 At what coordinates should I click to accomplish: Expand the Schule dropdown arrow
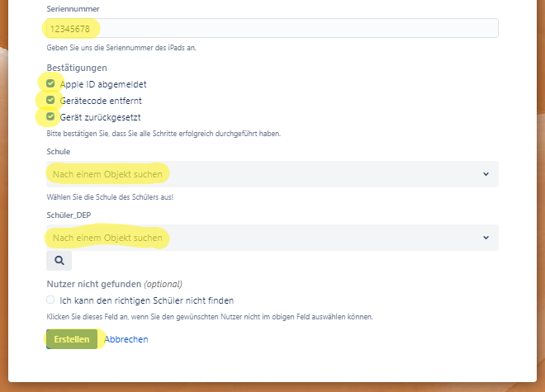[x=486, y=174]
